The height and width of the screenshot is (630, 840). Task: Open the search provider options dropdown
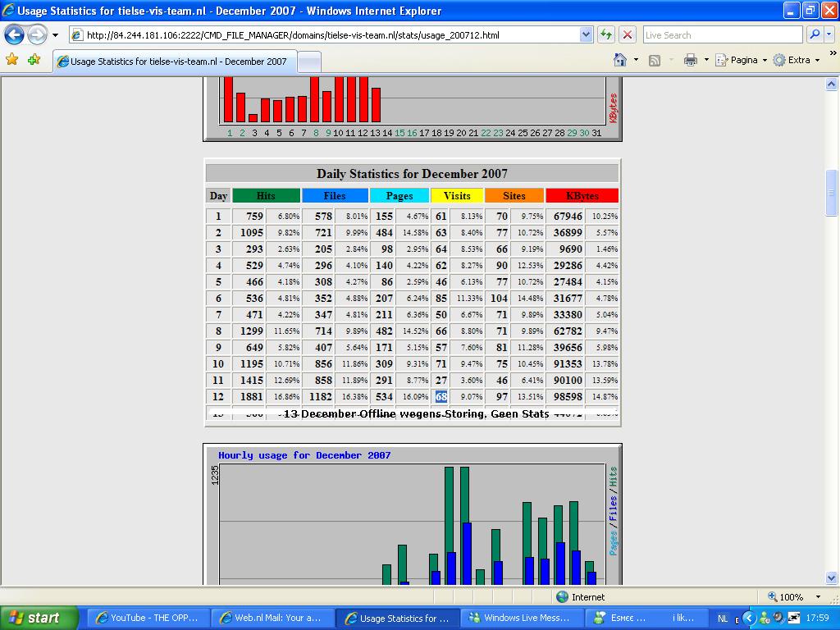point(829,34)
